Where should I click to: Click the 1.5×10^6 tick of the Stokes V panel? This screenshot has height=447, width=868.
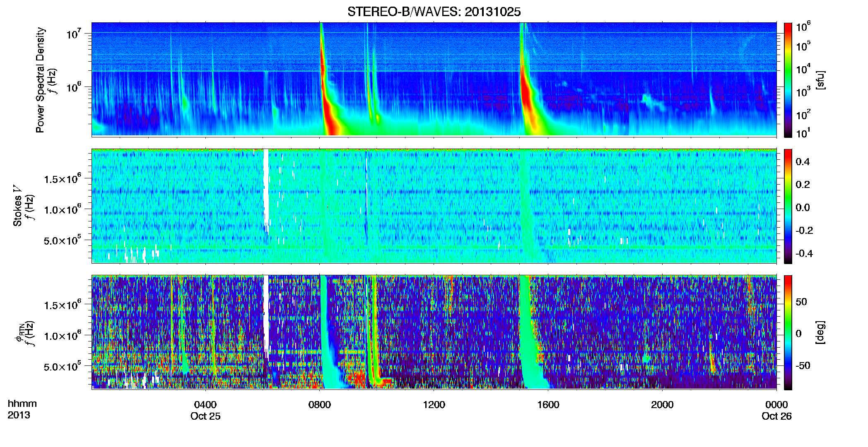(63, 178)
